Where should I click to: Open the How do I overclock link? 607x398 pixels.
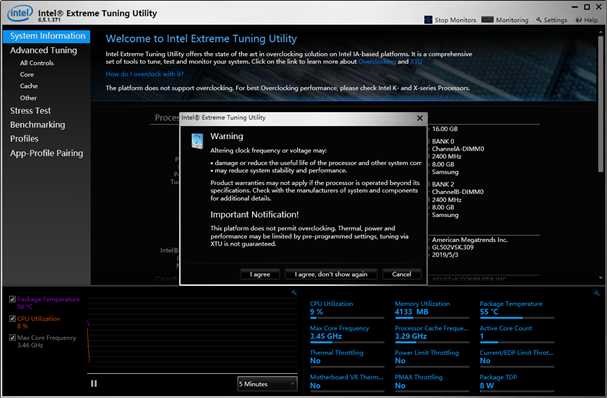(x=144, y=74)
